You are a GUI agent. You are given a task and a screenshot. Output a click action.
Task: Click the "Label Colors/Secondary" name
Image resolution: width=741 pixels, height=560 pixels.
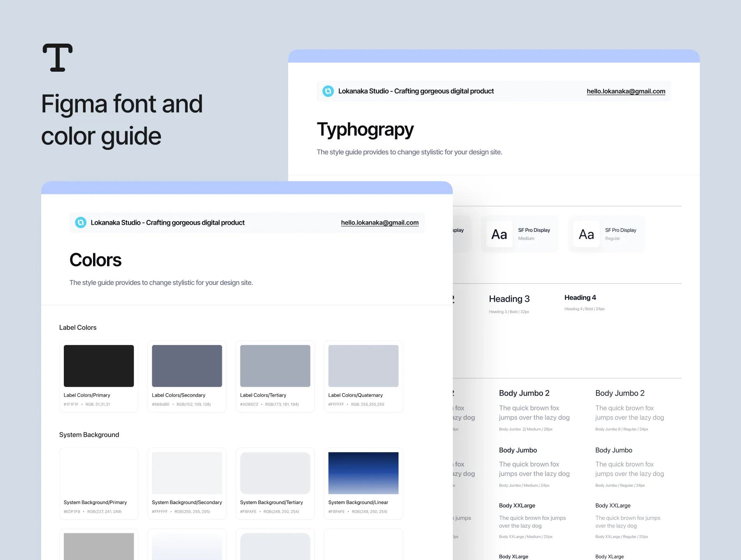click(x=179, y=395)
